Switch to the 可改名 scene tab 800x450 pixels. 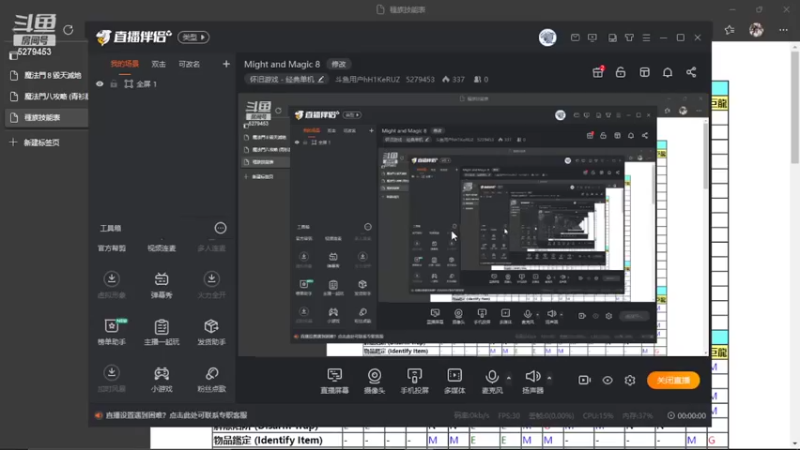[x=189, y=64]
